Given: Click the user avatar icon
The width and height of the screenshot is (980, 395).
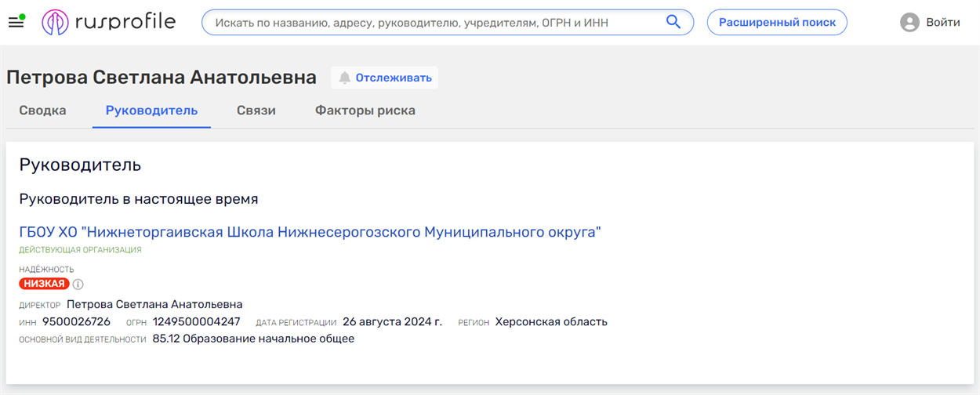Looking at the screenshot, I should click(x=909, y=22).
